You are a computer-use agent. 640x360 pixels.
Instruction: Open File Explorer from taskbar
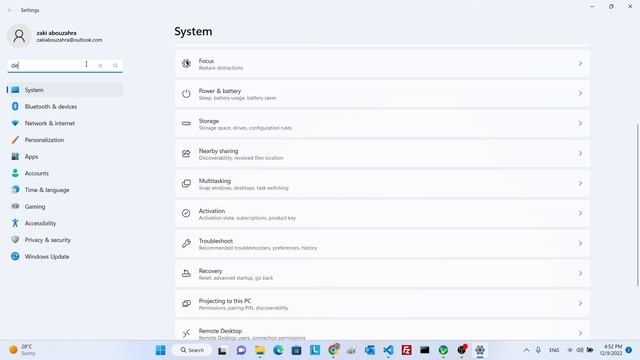(x=260, y=350)
